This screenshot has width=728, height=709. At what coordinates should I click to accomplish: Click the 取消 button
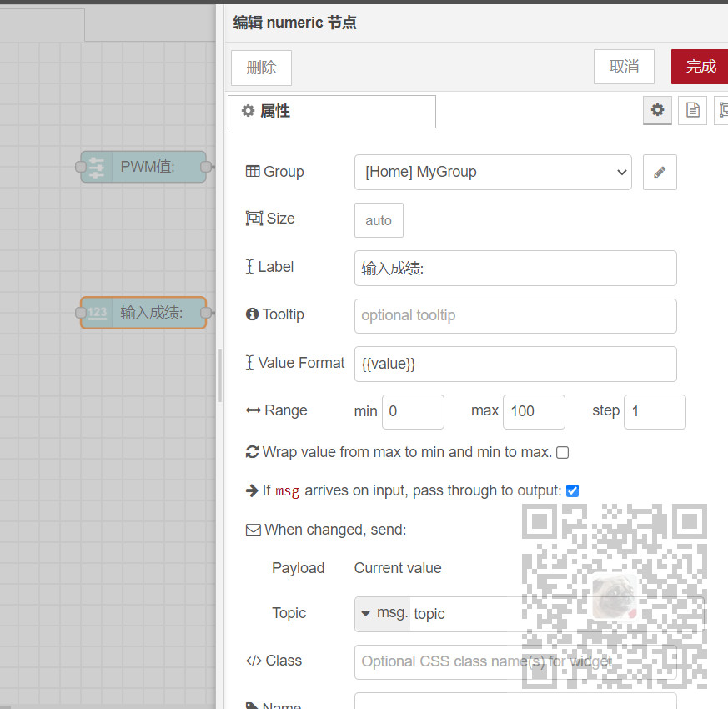pyautogui.click(x=624, y=67)
